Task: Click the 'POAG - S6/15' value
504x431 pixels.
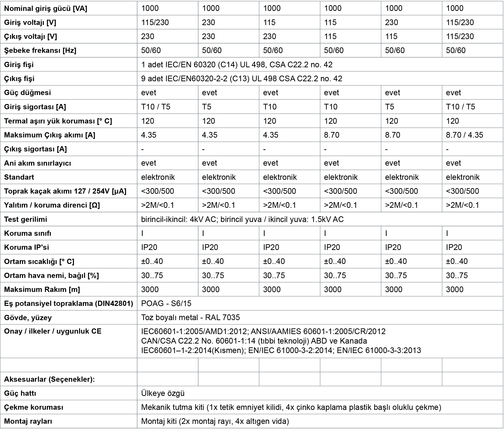Action: click(166, 304)
